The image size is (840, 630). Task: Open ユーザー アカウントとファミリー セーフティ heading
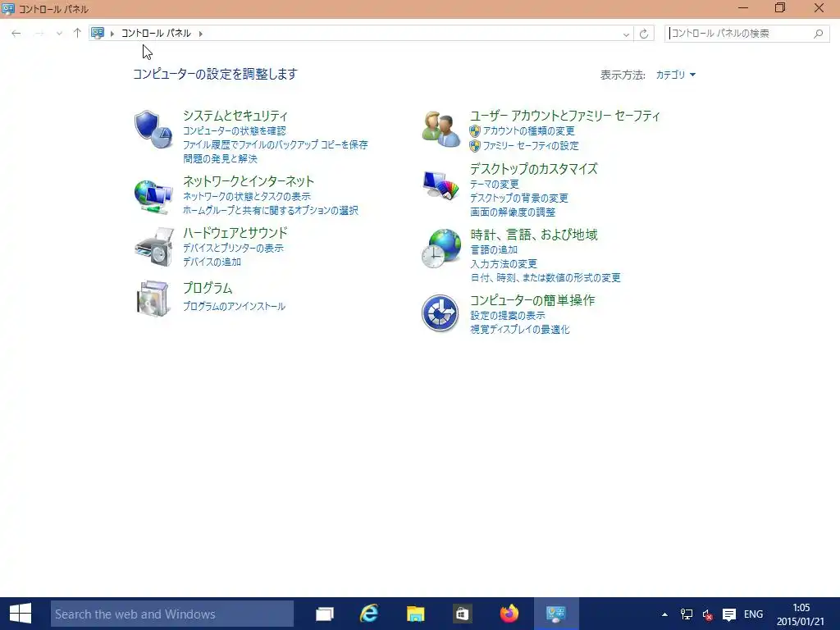tap(565, 116)
